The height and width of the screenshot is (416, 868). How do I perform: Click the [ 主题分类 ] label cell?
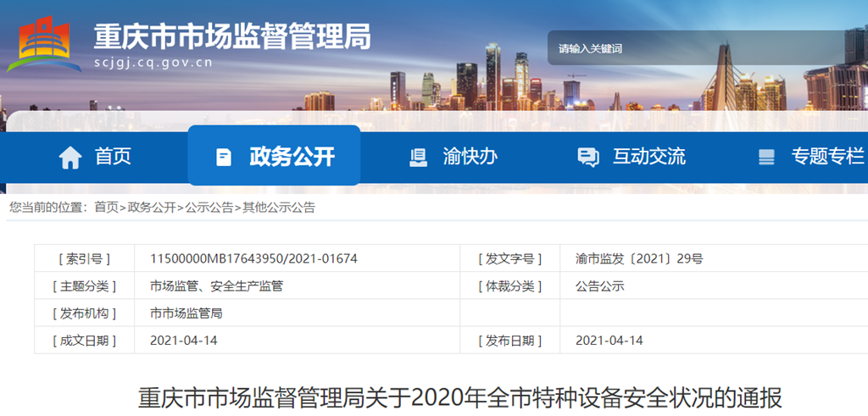pos(84,286)
